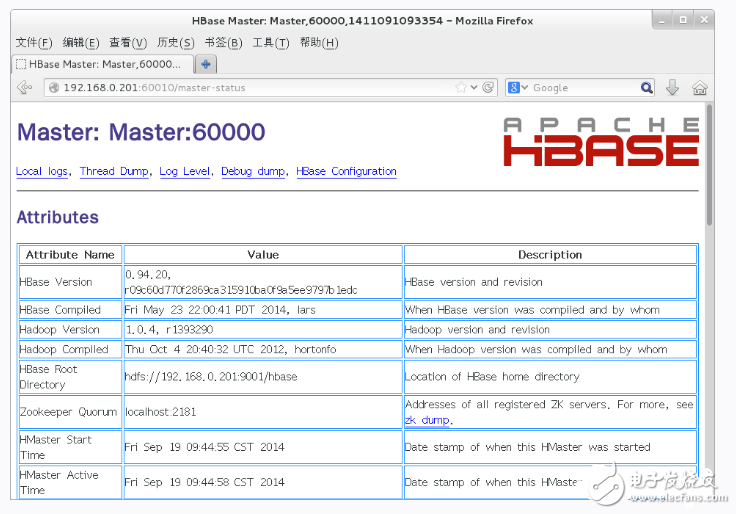
Task: Click the 'Fri May 23 22:00:41 PDT 2014, lars' cell
Action: click(x=263, y=310)
